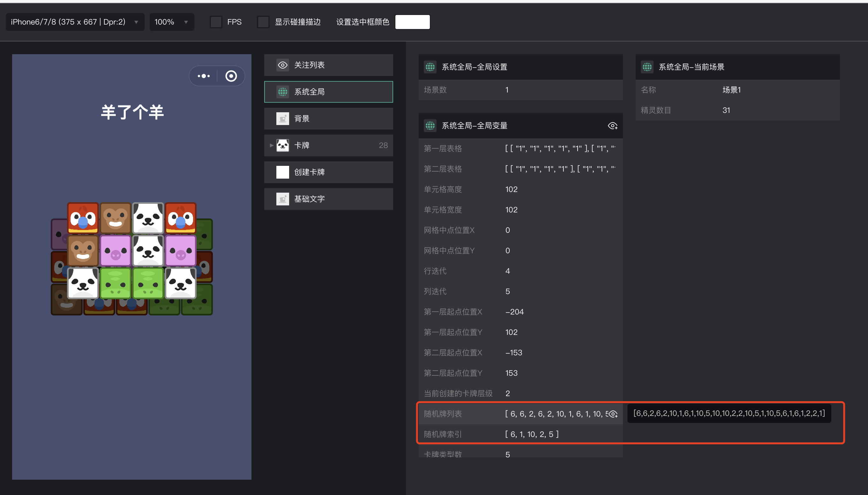Select the 基础文字 entry

pos(329,199)
